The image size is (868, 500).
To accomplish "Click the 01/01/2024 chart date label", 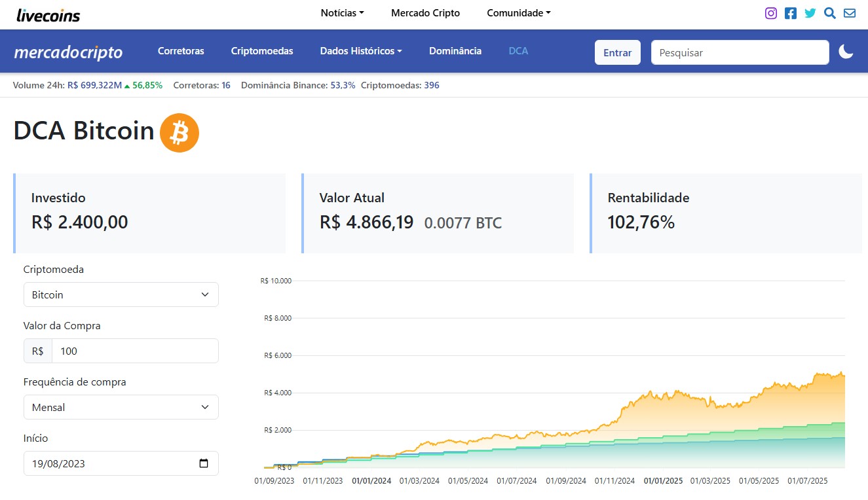I will click(x=371, y=480).
